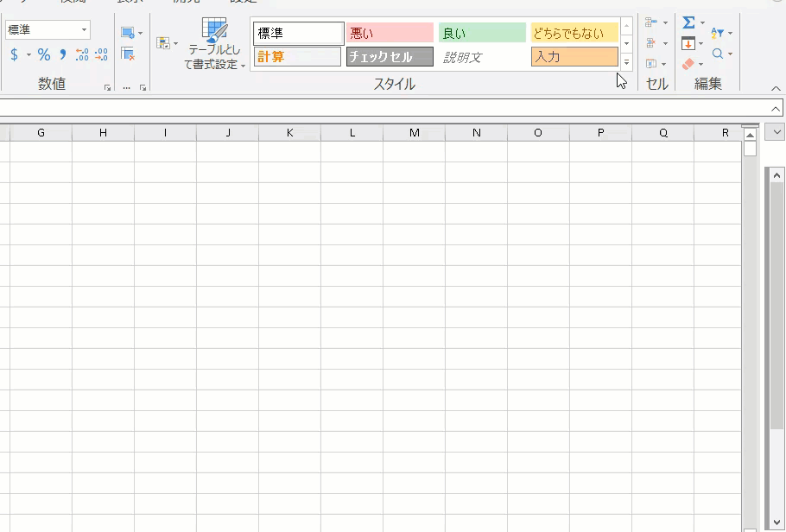Decrease decimal places
The height and width of the screenshot is (532, 786).
coord(101,54)
